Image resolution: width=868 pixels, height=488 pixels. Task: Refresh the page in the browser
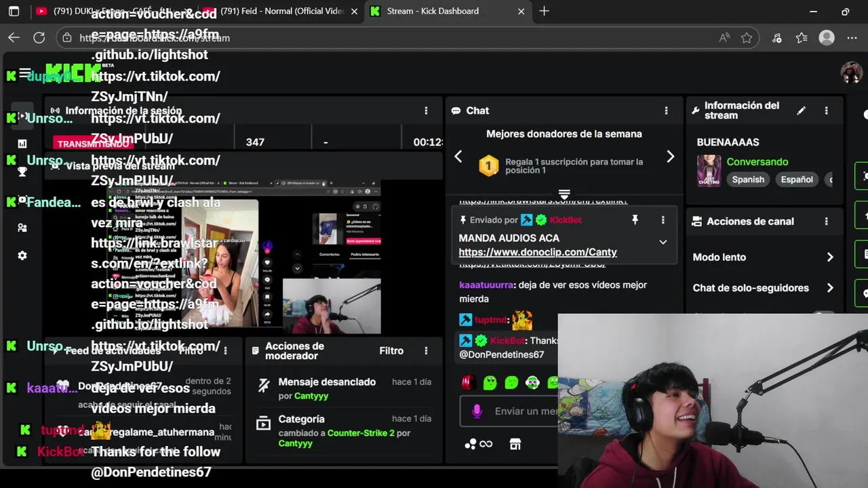(x=39, y=38)
